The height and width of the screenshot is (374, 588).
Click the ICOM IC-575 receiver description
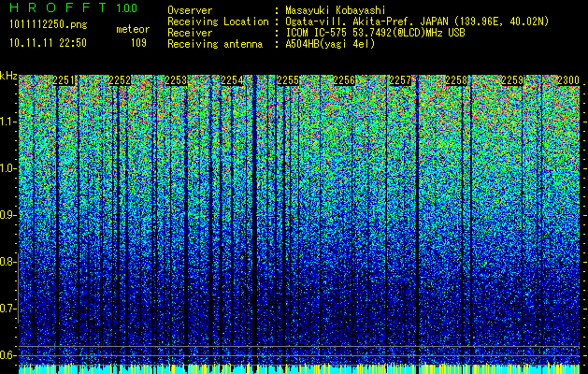pyautogui.click(x=375, y=33)
